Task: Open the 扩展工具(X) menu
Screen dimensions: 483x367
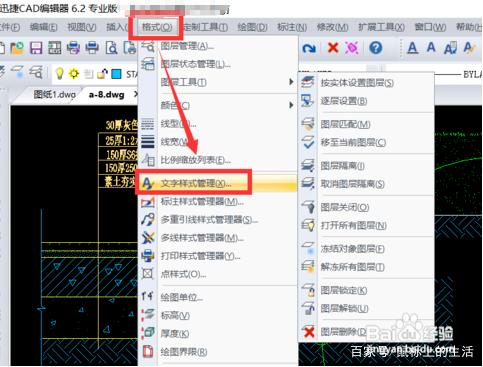Action: tap(381, 27)
